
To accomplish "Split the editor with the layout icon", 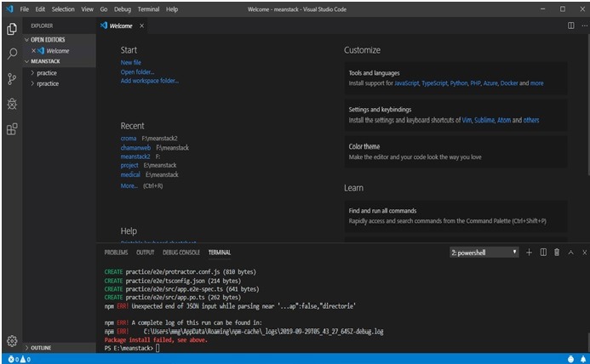I will [x=570, y=26].
